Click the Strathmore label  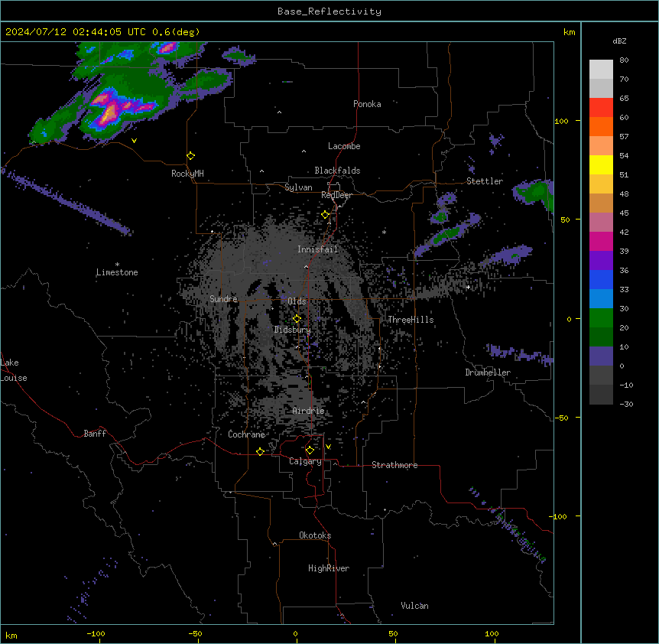pos(394,465)
